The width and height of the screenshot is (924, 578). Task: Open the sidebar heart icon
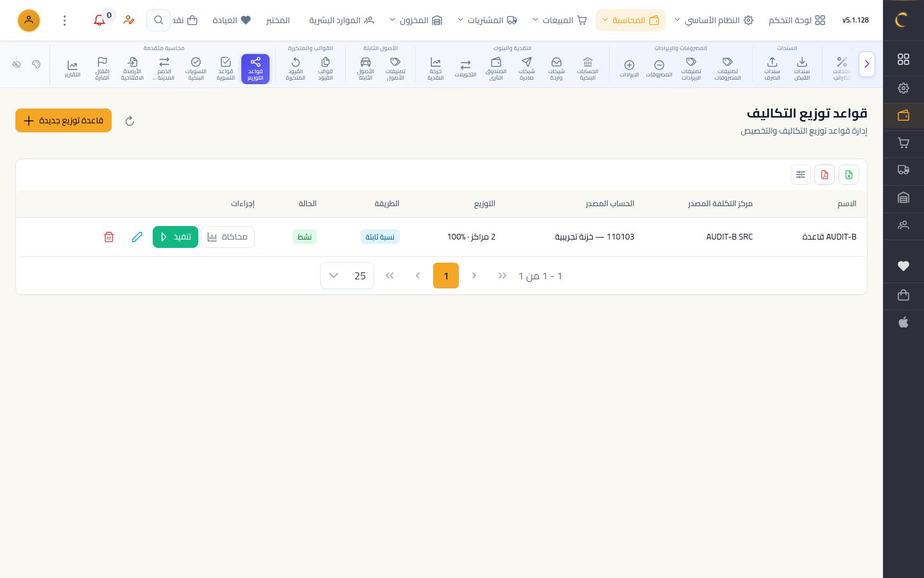coord(903,266)
